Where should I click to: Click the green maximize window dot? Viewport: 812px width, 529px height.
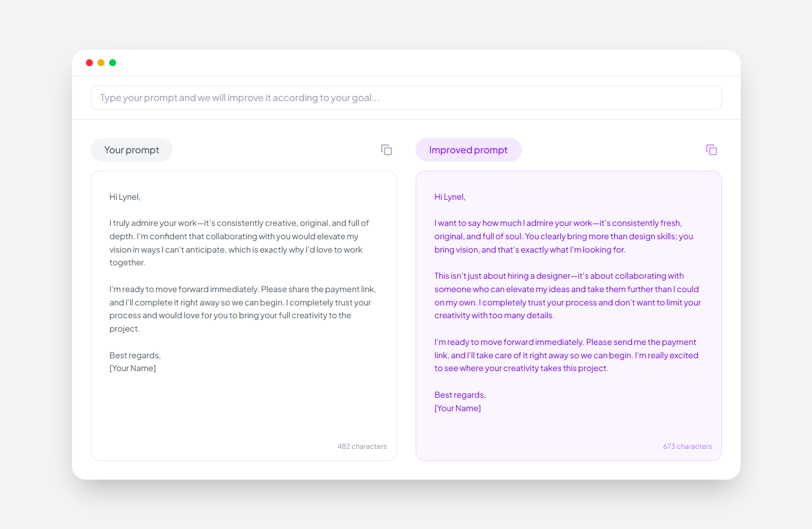coord(113,63)
